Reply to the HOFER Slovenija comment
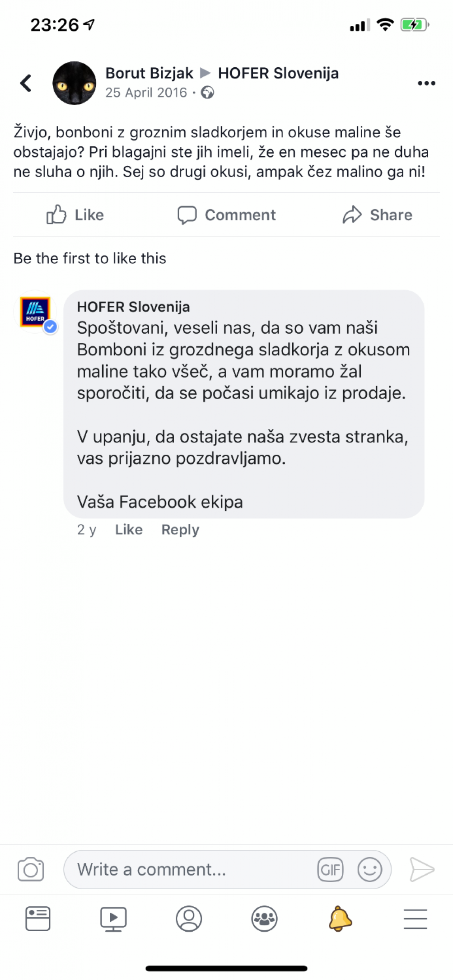The height and width of the screenshot is (980, 453). pyautogui.click(x=180, y=529)
